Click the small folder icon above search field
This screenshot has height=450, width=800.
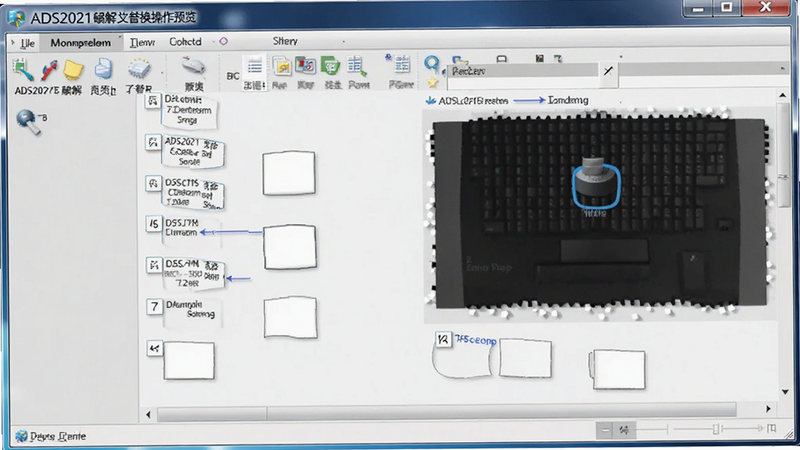(460, 60)
